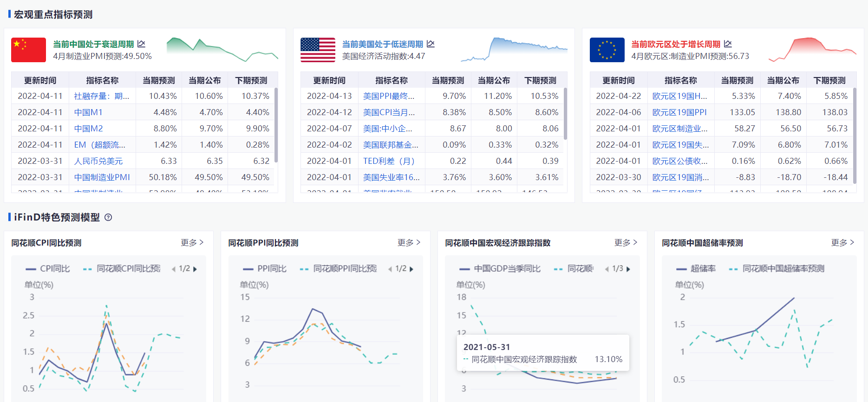Click Eurozone table scrollbar

tap(855, 136)
